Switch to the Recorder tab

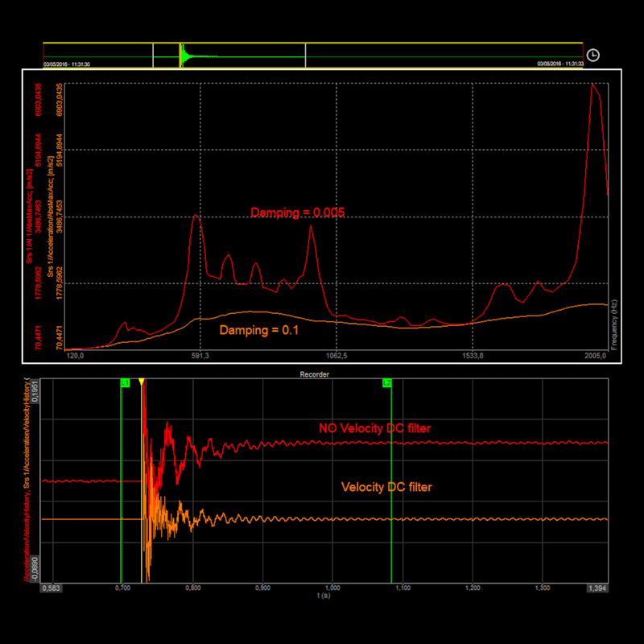[316, 374]
